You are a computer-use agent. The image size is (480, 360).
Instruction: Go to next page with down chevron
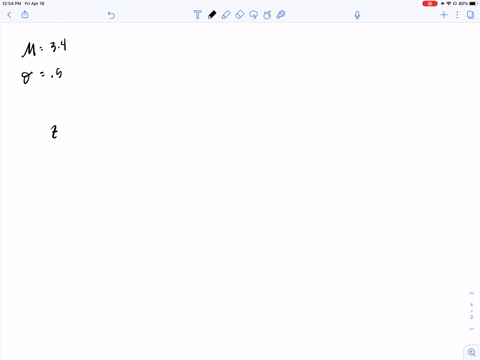[471, 329]
